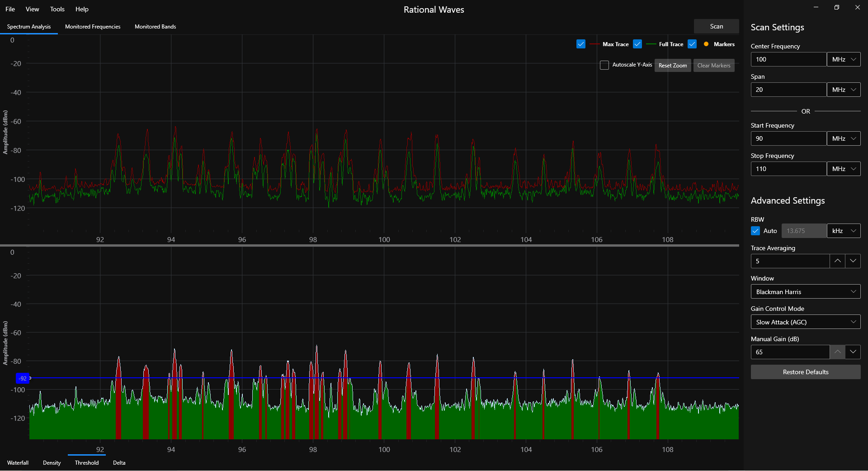Switch to the Monitored Frequencies tab

pyautogui.click(x=92, y=26)
